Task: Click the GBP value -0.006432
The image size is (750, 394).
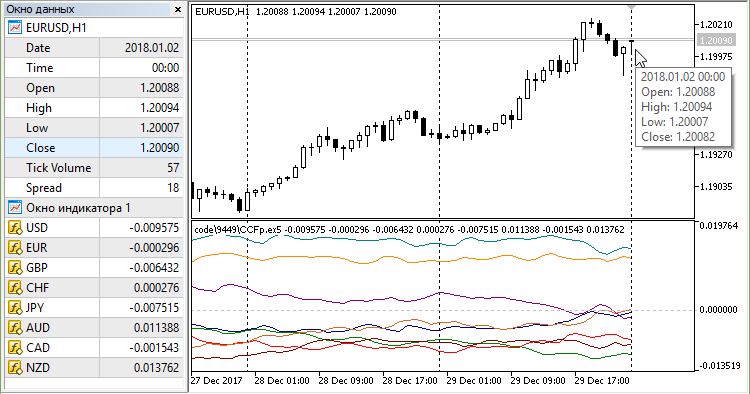Action: click(154, 268)
